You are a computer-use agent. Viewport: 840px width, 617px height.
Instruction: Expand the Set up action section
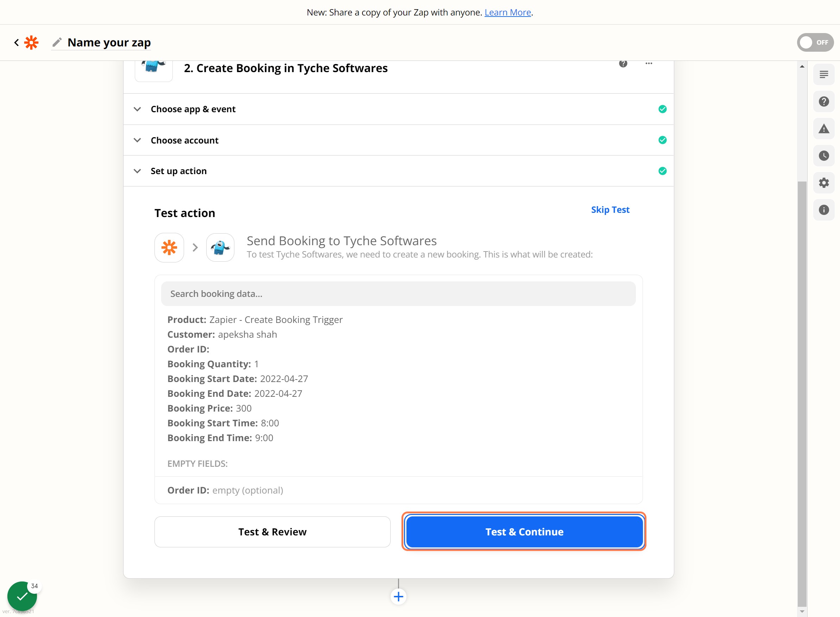[398, 171]
